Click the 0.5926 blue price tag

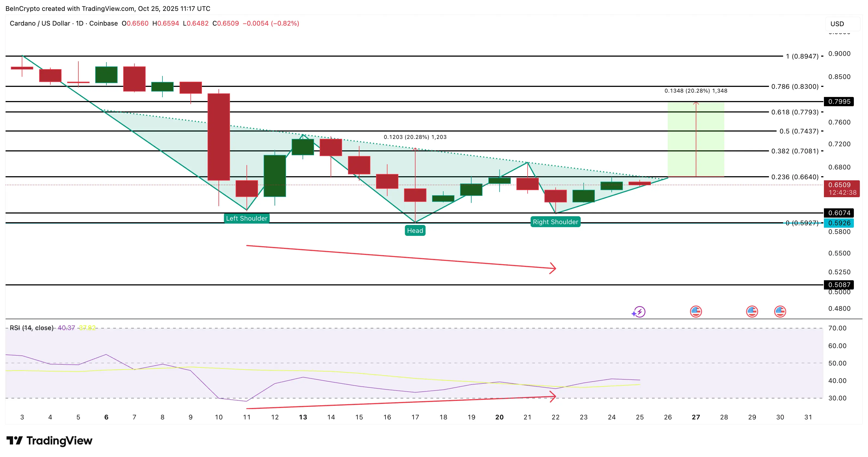839,223
